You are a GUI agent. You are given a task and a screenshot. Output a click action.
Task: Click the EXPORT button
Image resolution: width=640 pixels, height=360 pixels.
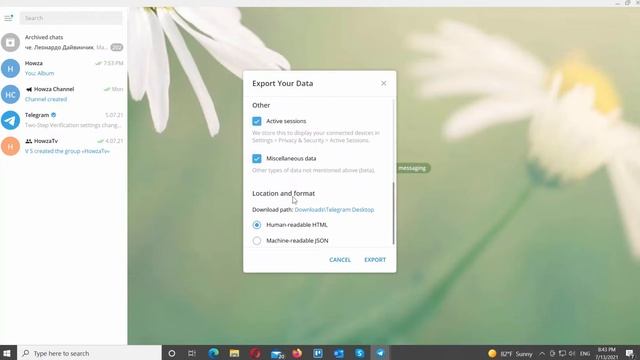coord(375,260)
